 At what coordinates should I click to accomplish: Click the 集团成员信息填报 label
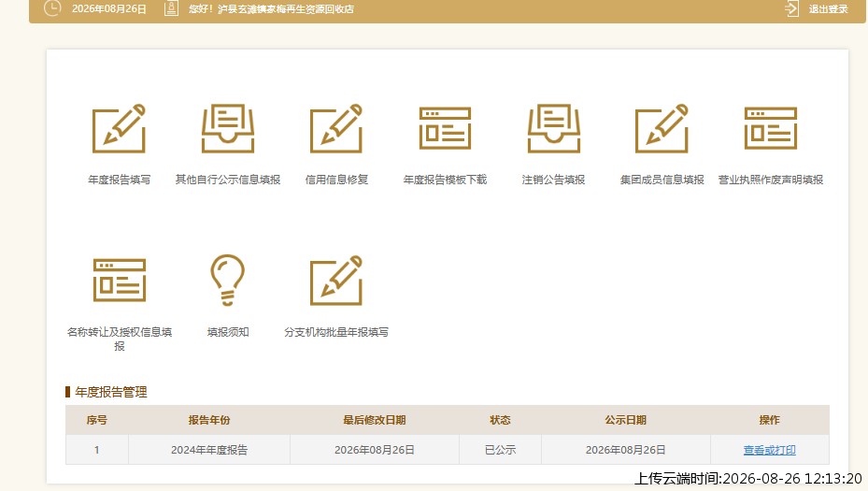(662, 180)
